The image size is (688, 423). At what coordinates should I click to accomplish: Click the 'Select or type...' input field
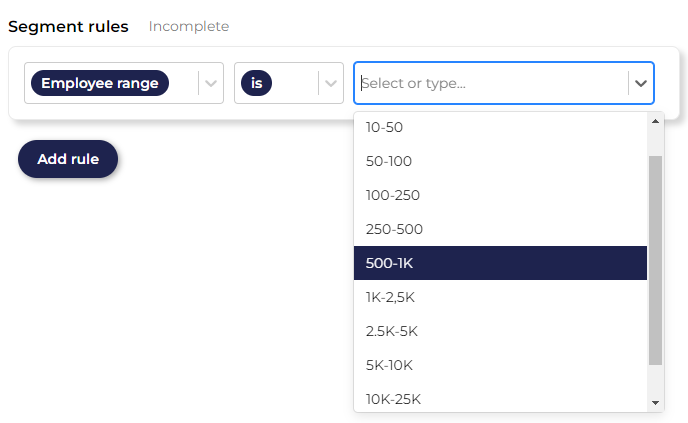pos(490,84)
